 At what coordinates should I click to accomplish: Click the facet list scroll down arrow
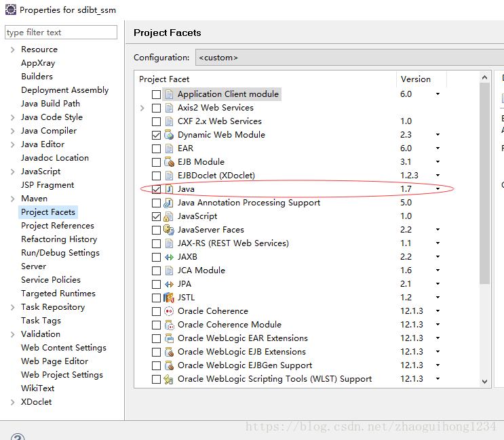[485, 382]
